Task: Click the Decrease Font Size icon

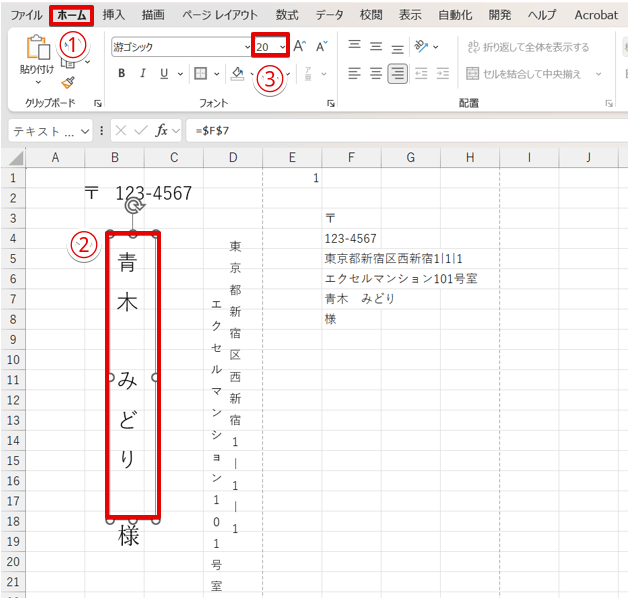Action: [321, 47]
